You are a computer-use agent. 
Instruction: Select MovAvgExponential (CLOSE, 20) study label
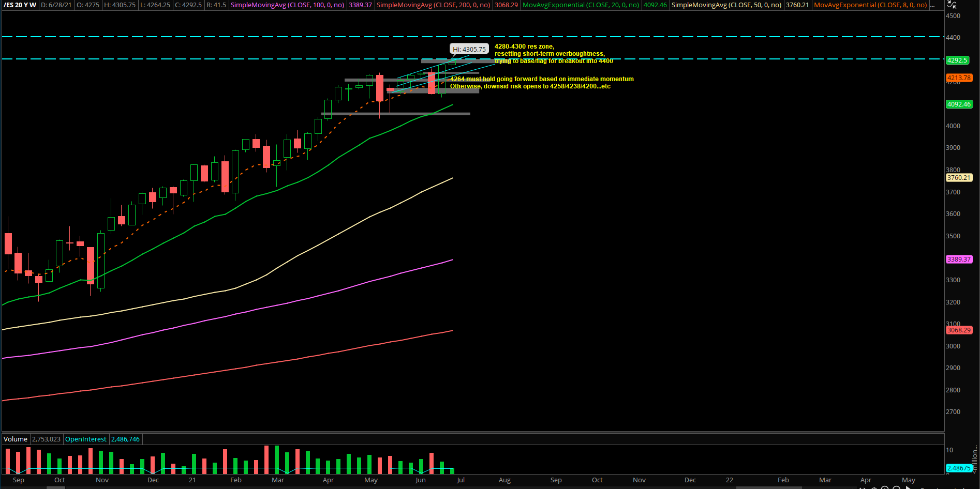581,5
